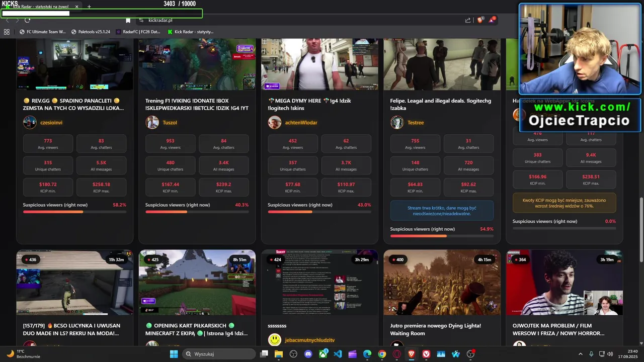This screenshot has height=362, width=644.
Task: Open Paletools v25.1.24 bookmark
Action: pos(91,32)
